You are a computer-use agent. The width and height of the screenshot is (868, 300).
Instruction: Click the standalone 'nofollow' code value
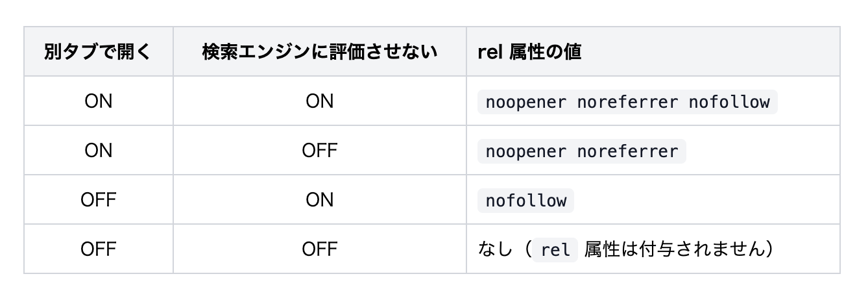click(x=525, y=201)
